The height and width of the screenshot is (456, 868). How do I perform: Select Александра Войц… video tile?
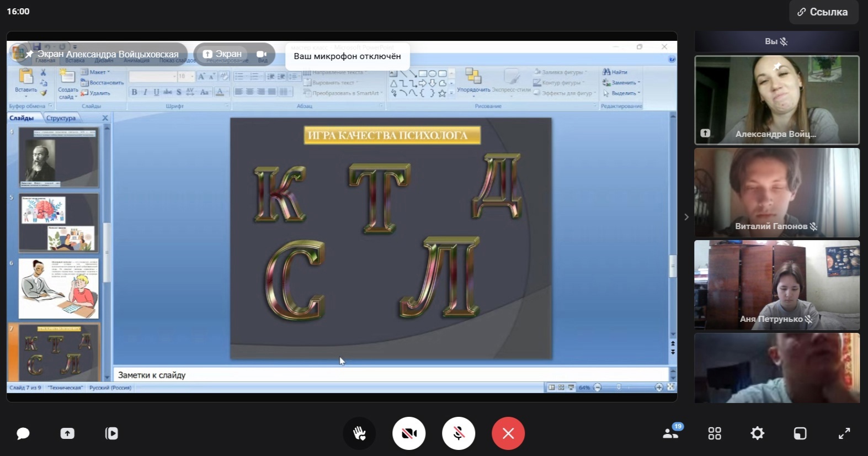776,100
